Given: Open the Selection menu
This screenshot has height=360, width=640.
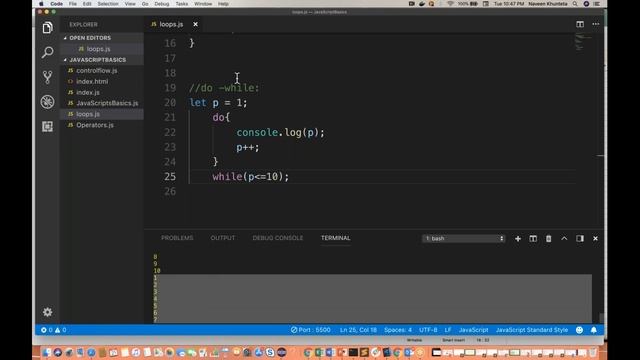Looking at the screenshot, I should click(108, 4).
